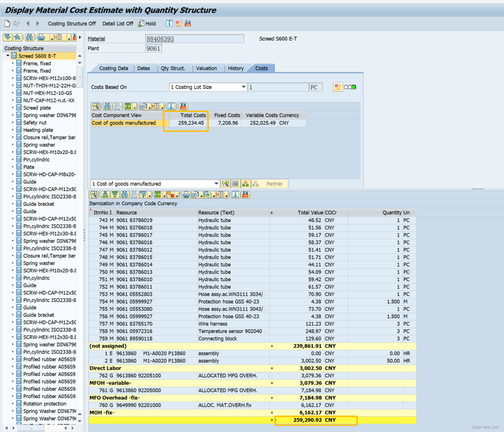Image resolution: width=504 pixels, height=432 pixels.
Task: Collapse all costing structure nodes
Action: [x=17, y=37]
